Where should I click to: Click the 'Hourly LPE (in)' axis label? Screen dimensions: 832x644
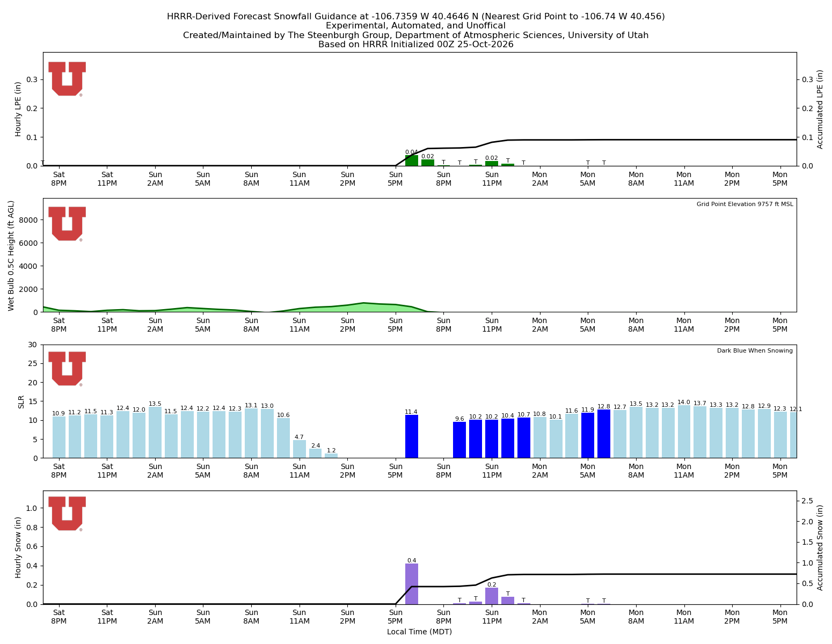[18, 109]
